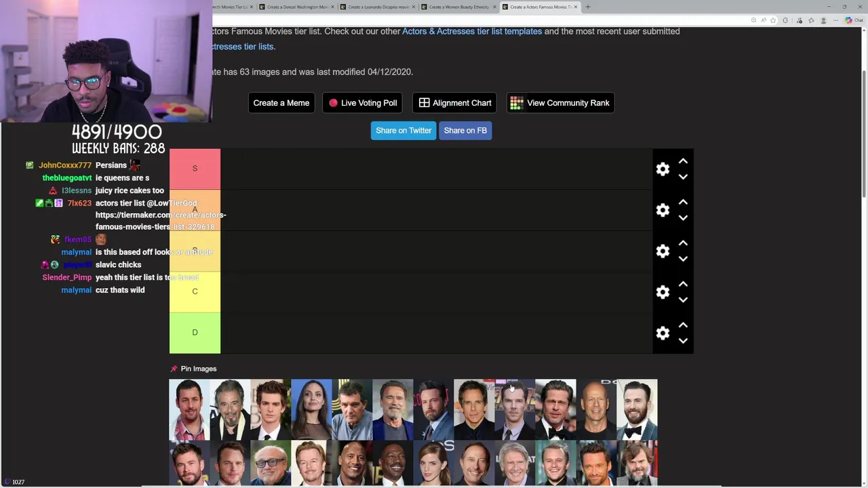Click the Pin Images pushpin icon
The width and height of the screenshot is (868, 488).
tap(174, 369)
